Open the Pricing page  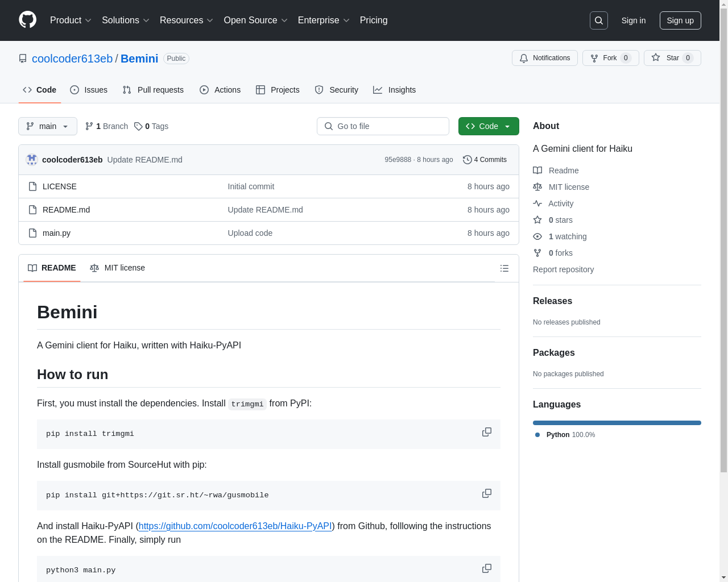374,20
